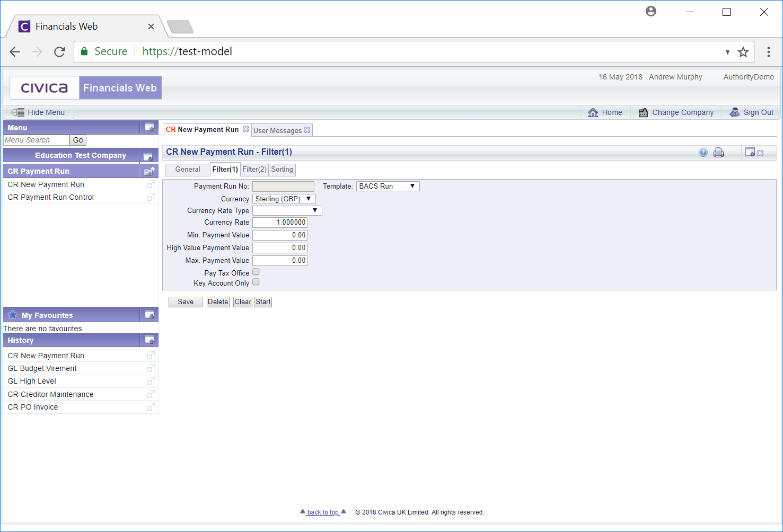Open CR Creditor Maintenance in new window icon
The height and width of the screenshot is (532, 783).
(x=151, y=394)
